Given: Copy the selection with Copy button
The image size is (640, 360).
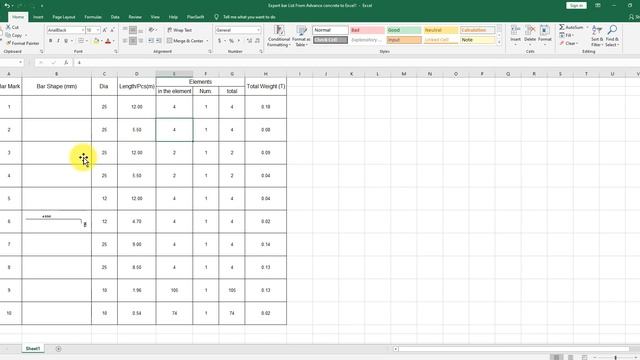Looking at the screenshot, I should [14, 35].
